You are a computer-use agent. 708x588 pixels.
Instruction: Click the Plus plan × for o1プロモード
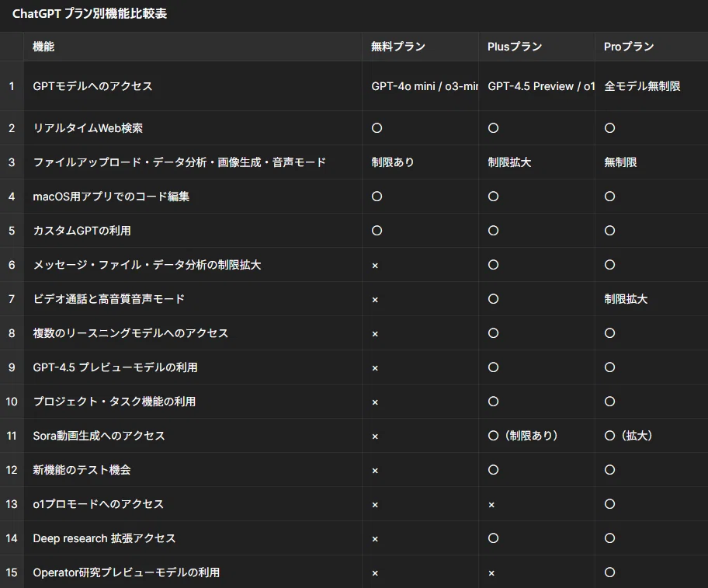pos(491,505)
